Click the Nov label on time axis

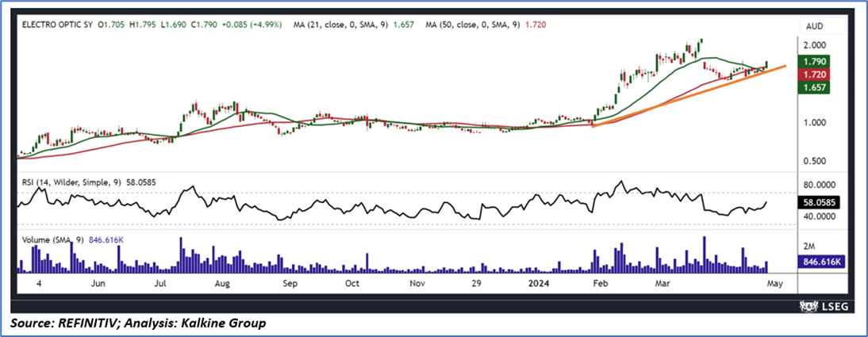417,284
